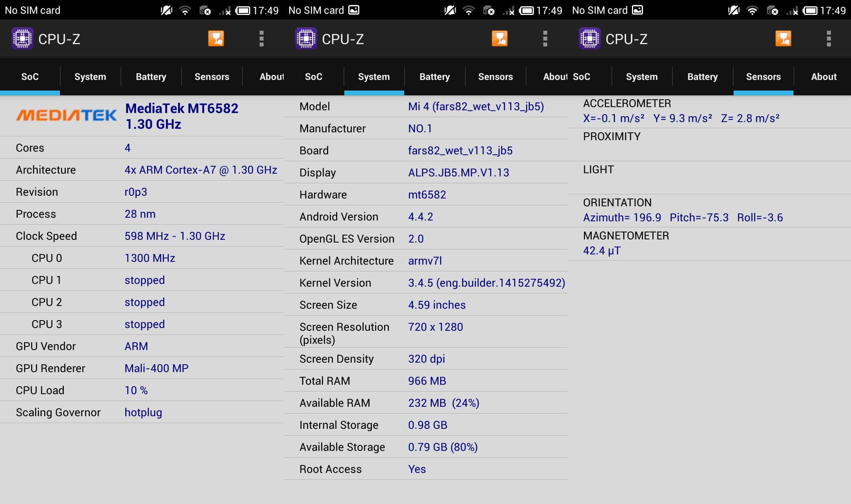This screenshot has width=851, height=504.
Task: Tap CPU-Z chip app icon in middle screen
Action: (306, 39)
